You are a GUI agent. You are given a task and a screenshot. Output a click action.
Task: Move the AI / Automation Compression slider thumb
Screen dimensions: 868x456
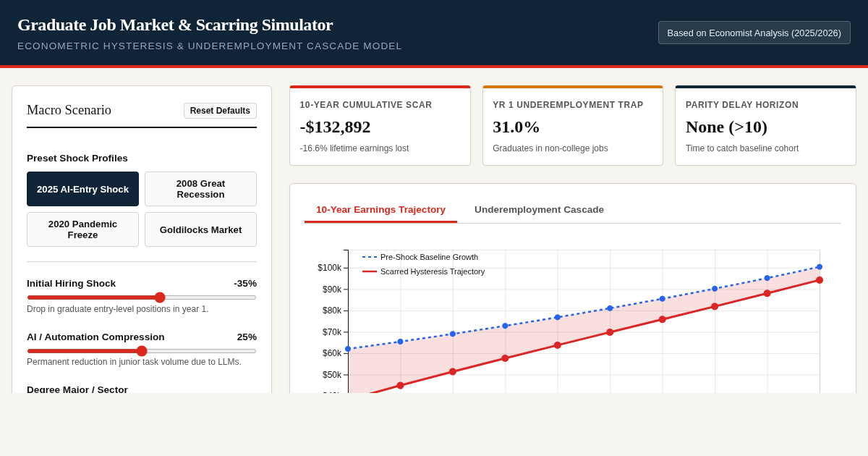coord(142,351)
